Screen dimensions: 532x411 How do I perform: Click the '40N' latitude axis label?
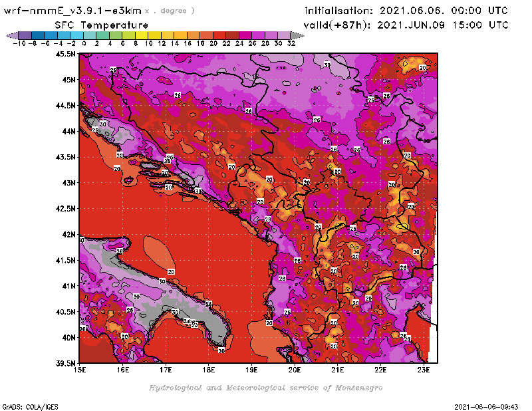[x=68, y=338]
